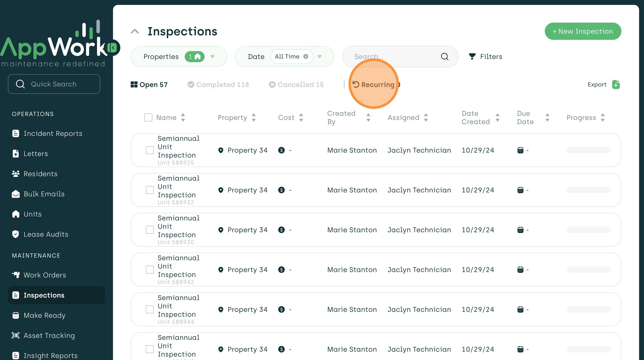Open the Cancelled 15 tab

296,85
